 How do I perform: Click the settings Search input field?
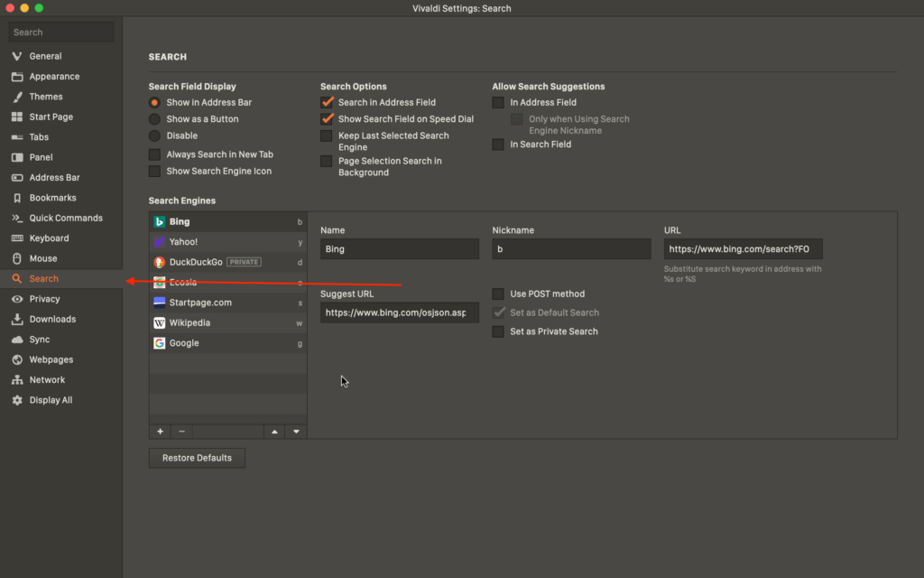pyautogui.click(x=61, y=33)
